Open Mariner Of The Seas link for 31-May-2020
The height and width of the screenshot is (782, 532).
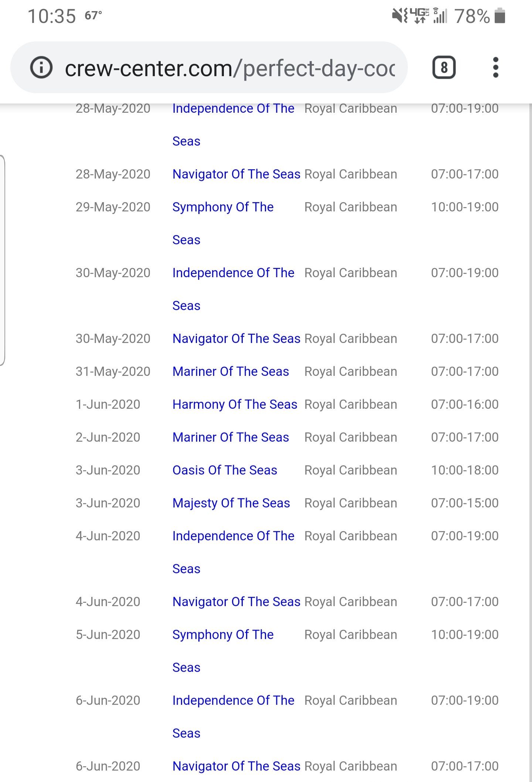tap(231, 371)
